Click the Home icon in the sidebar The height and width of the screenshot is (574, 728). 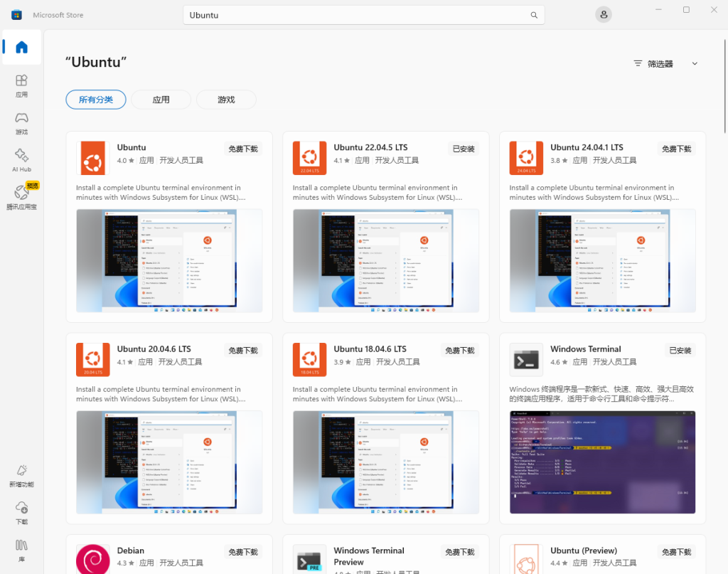click(x=21, y=47)
